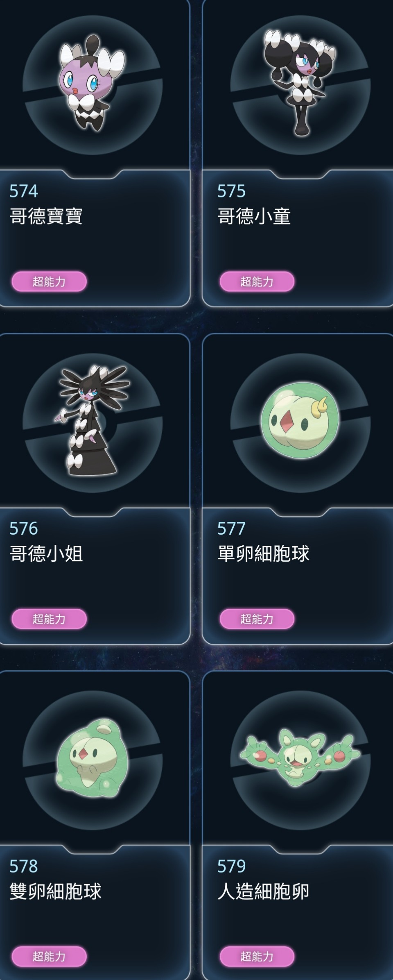Select 超能力 badge below 人造細胞卵
The height and width of the screenshot is (980, 393).
[x=257, y=956]
